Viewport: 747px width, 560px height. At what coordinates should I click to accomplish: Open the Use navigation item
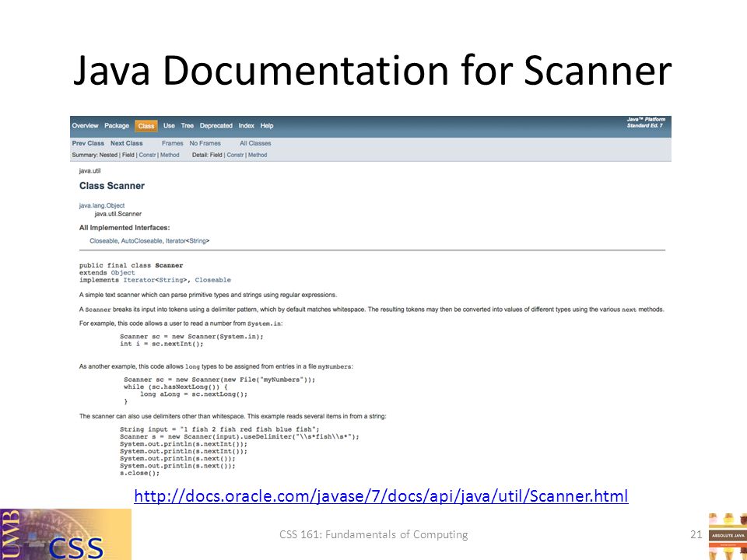(169, 126)
